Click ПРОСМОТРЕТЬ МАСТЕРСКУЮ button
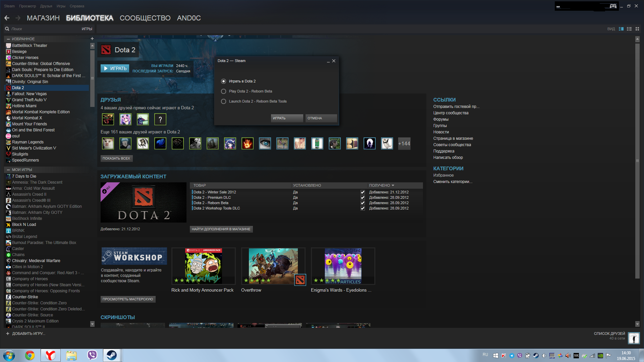 [x=128, y=299]
